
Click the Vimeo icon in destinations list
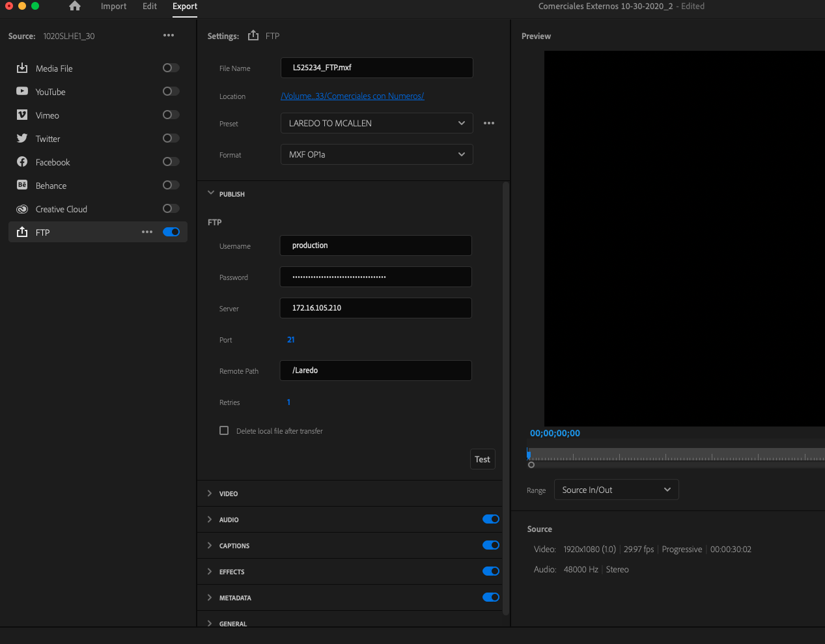tap(22, 115)
